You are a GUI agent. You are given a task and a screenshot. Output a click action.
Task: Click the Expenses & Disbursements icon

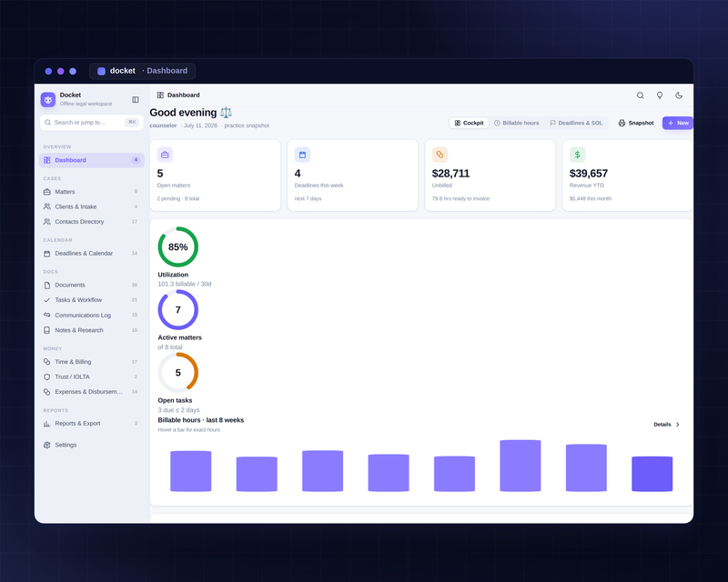(x=47, y=392)
